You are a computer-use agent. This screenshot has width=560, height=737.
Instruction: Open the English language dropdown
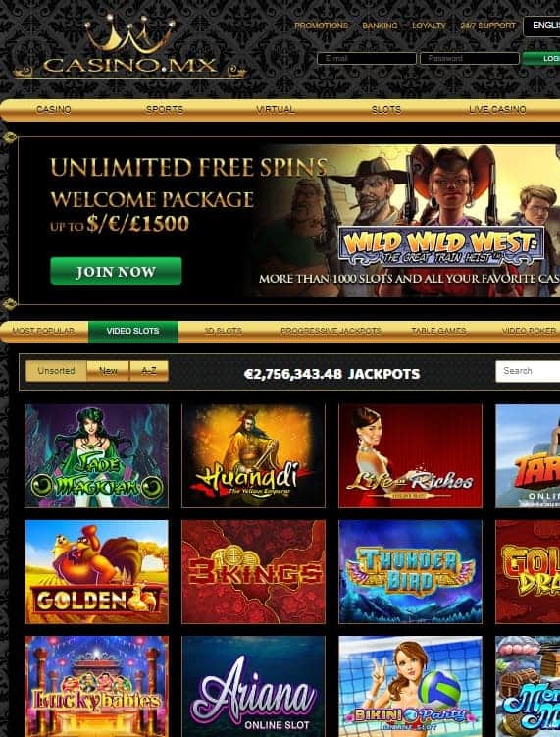[x=541, y=26]
